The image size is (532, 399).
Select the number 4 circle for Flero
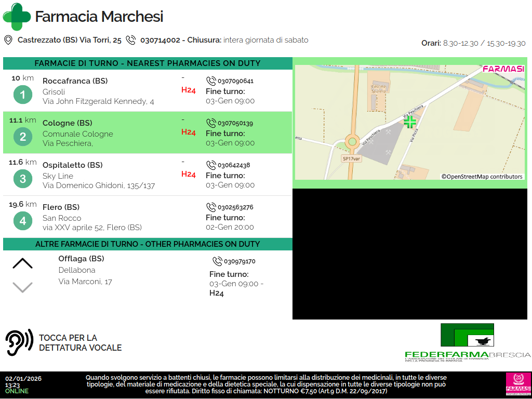coord(22,221)
